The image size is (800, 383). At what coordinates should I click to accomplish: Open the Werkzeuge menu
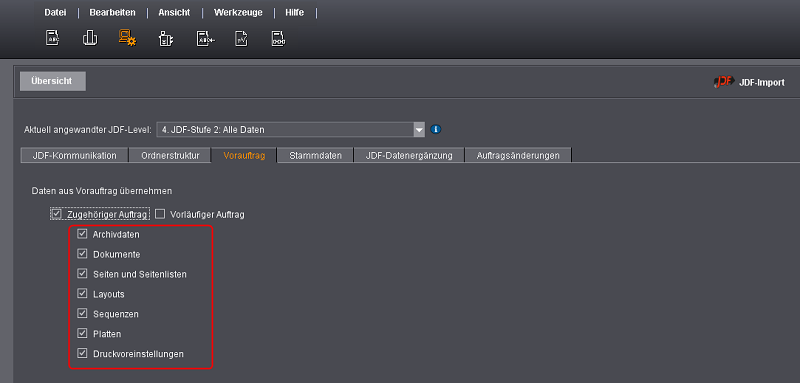tap(238, 13)
